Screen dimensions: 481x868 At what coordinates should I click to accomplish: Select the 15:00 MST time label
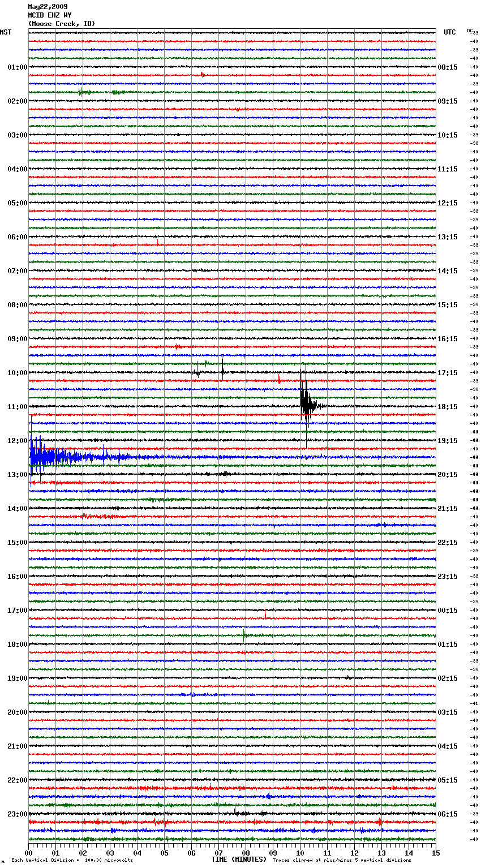point(18,543)
